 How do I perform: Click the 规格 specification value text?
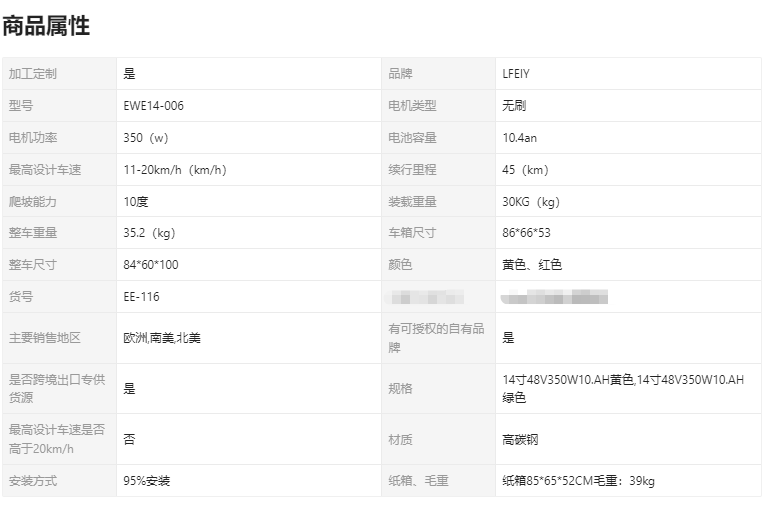tap(623, 388)
